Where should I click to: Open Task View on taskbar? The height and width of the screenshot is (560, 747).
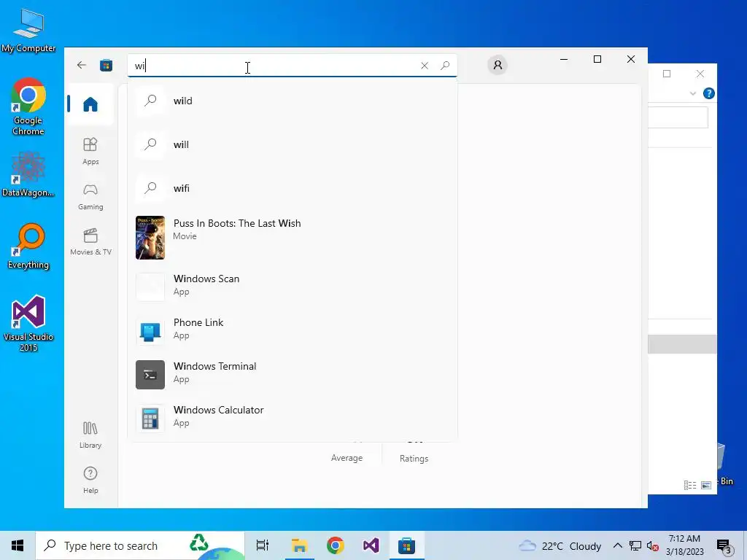[x=263, y=545]
